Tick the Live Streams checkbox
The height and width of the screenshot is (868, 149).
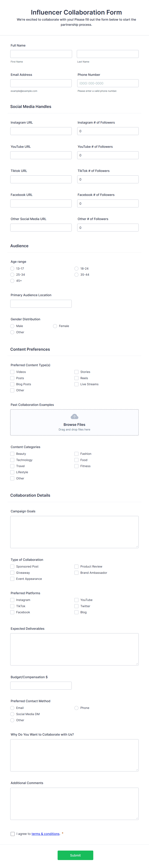(x=76, y=384)
